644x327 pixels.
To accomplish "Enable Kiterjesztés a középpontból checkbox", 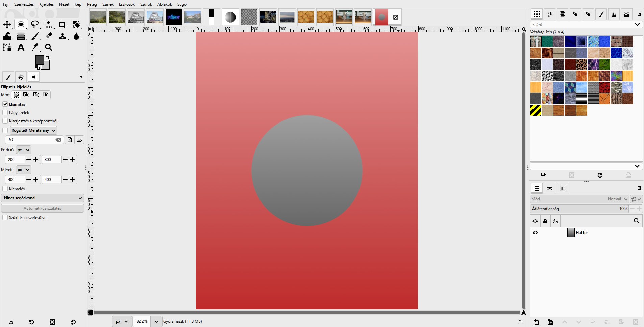I will click(5, 121).
